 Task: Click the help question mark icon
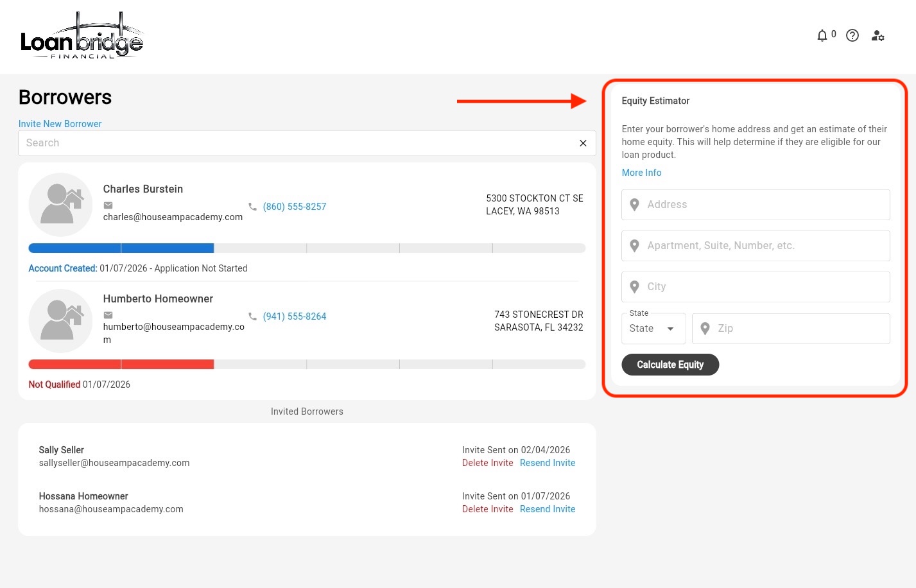coord(852,36)
